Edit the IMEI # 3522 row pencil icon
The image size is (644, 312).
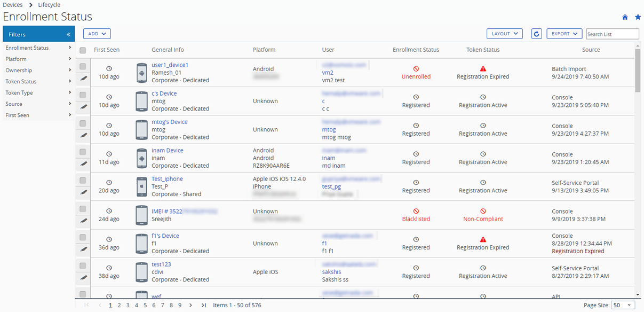click(x=83, y=220)
